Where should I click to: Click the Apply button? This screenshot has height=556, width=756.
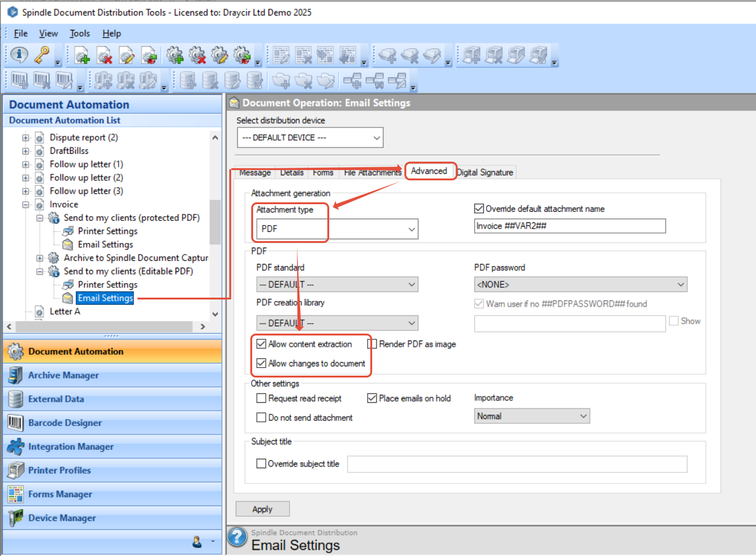tap(262, 509)
